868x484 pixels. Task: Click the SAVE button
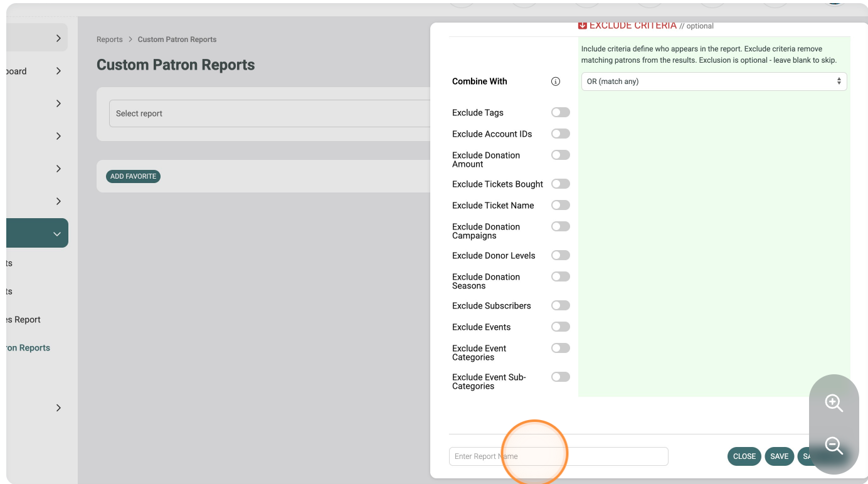(780, 456)
